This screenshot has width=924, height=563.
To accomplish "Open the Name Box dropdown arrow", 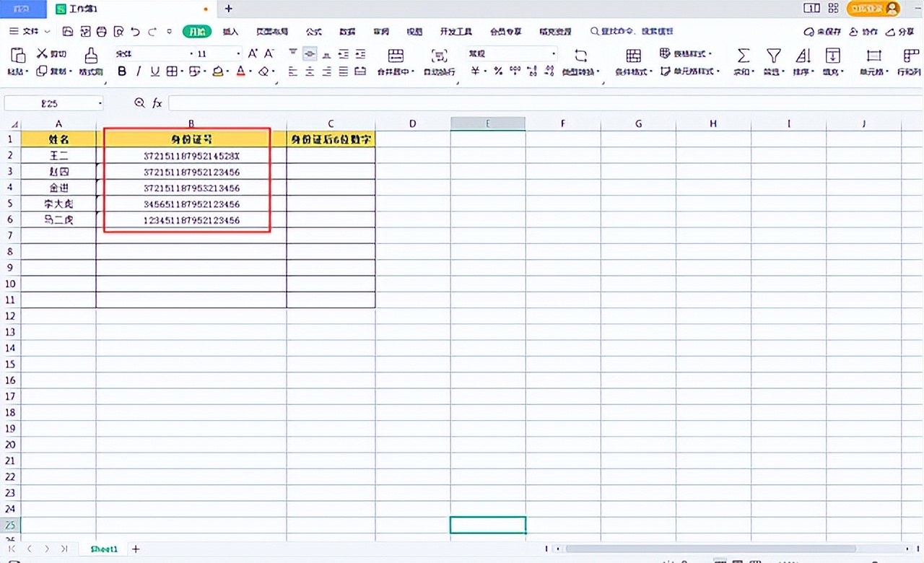I will tap(99, 104).
